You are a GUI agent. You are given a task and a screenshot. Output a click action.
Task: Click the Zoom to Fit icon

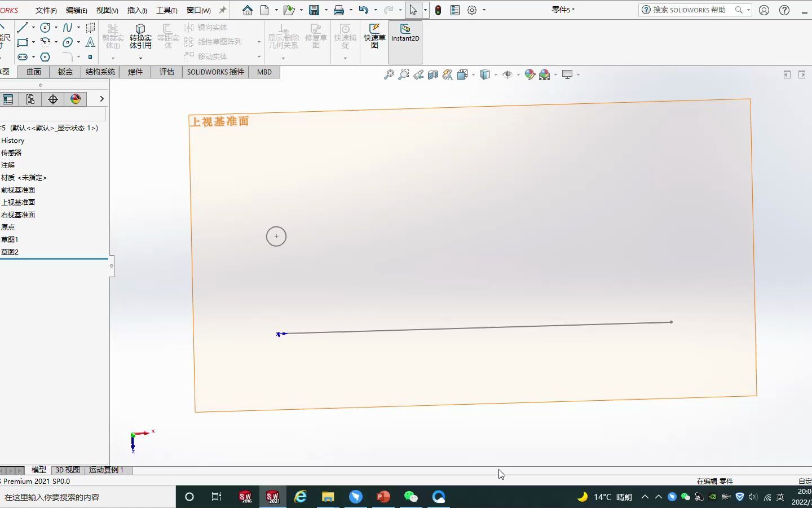click(x=389, y=74)
